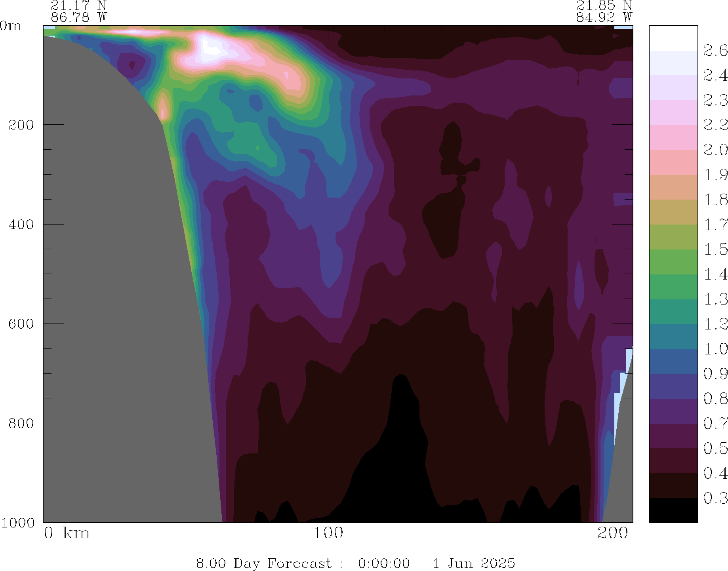Viewport: 728px width, 571px height.
Task: Click the 0 km distance axis label
Action: tap(67, 533)
